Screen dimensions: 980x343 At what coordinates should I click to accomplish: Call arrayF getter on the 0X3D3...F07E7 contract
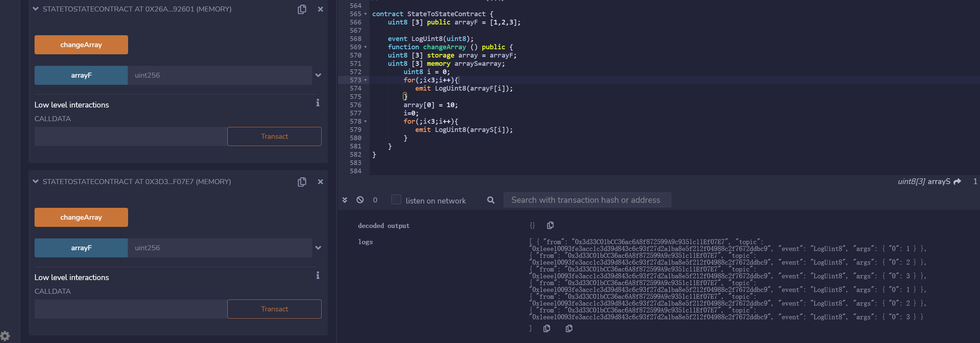tap(81, 248)
